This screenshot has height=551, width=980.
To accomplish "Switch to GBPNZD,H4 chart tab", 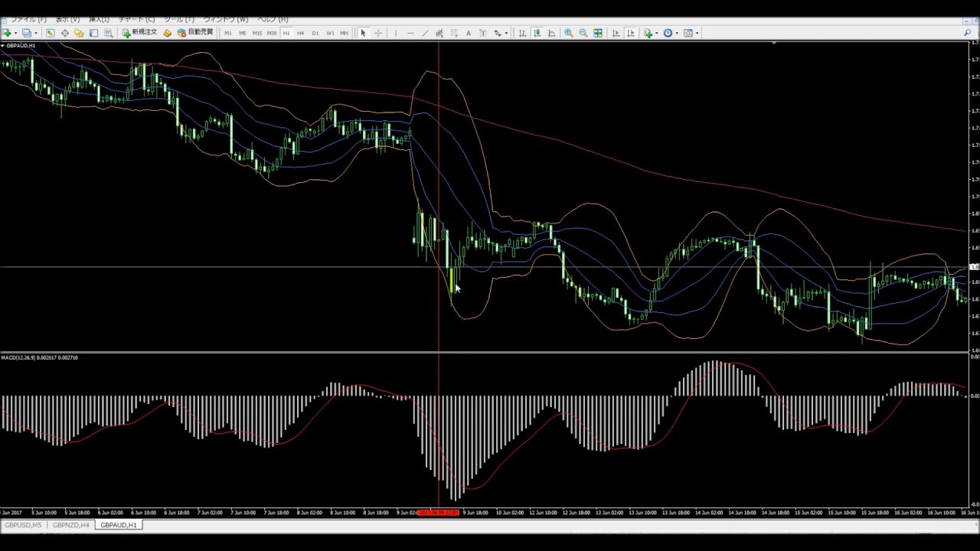I will 70,525.
